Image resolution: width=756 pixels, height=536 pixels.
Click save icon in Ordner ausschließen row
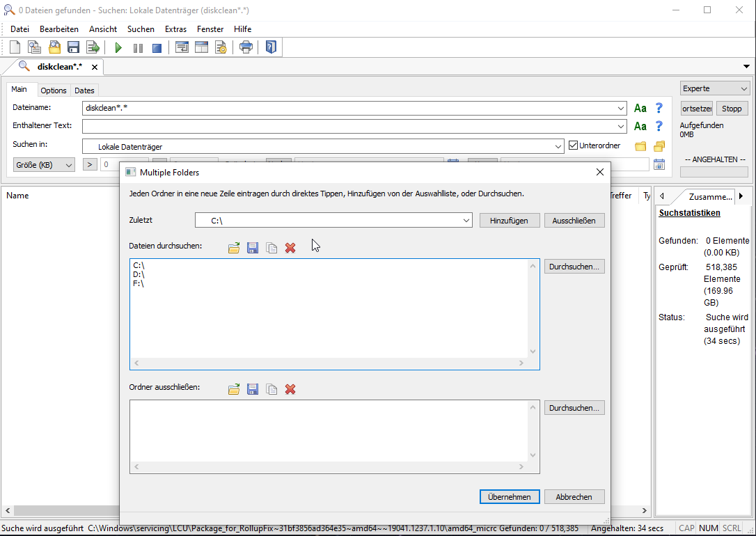click(x=253, y=389)
